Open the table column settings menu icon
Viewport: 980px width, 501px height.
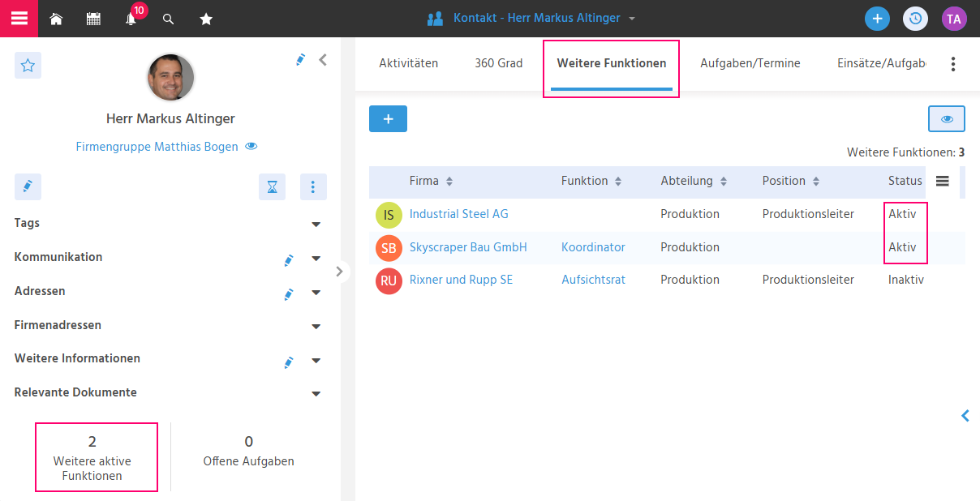click(x=943, y=182)
